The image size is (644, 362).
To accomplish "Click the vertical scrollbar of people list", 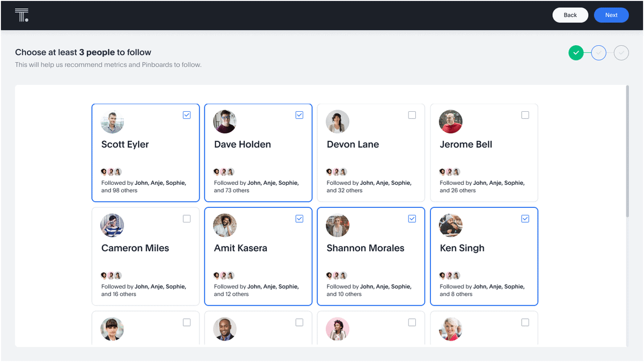I will pos(627,151).
